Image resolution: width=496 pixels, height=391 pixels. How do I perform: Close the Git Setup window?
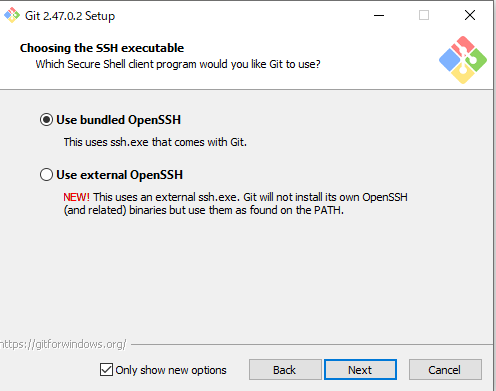[470, 15]
